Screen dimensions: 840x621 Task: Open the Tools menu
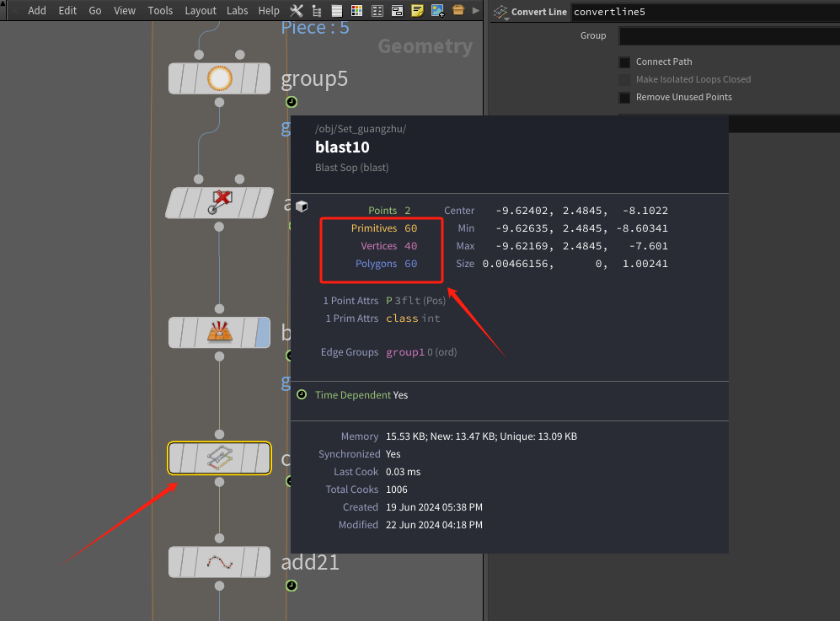[x=160, y=11]
